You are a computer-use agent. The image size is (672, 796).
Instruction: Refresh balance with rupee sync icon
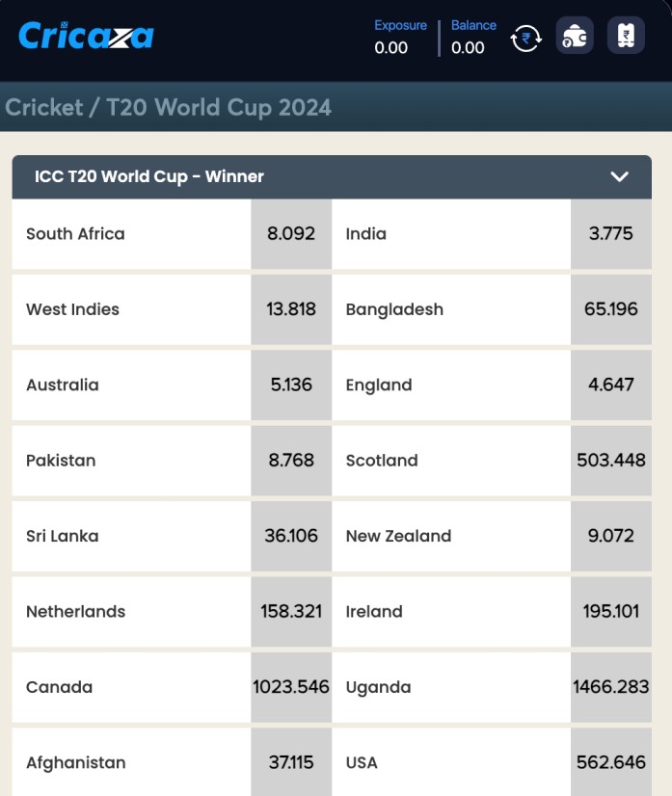(525, 39)
